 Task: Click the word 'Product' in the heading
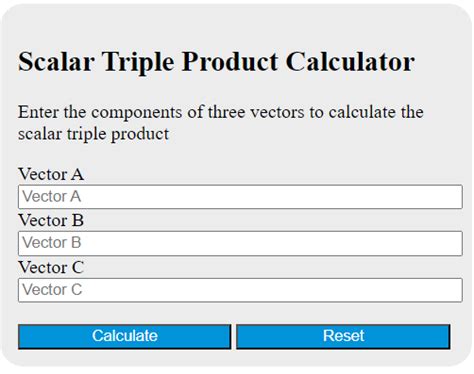(x=230, y=62)
